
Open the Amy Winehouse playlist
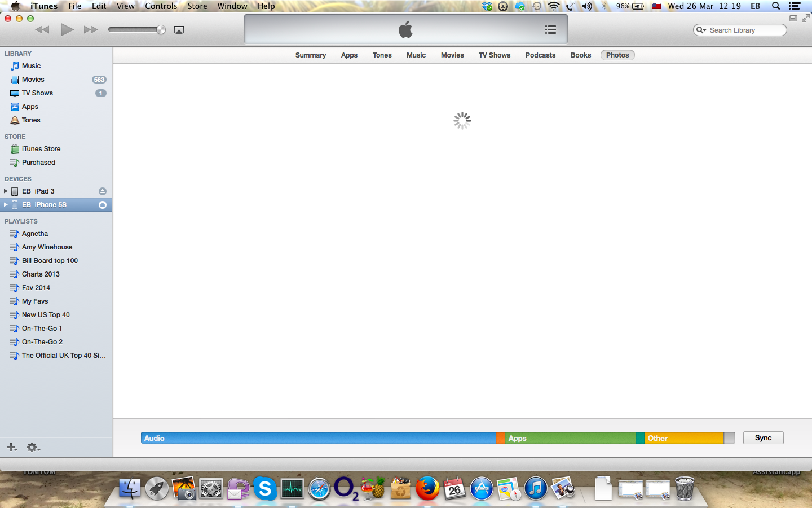(x=56, y=247)
